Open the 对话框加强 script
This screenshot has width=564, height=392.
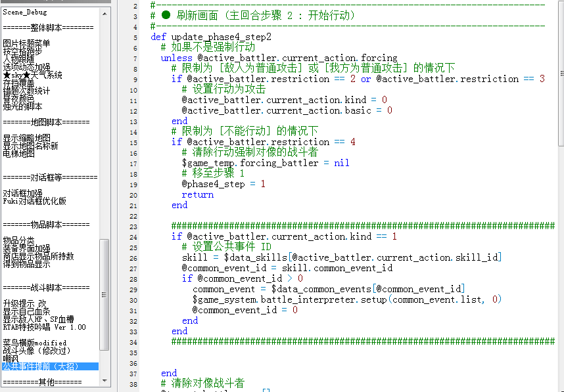click(22, 193)
